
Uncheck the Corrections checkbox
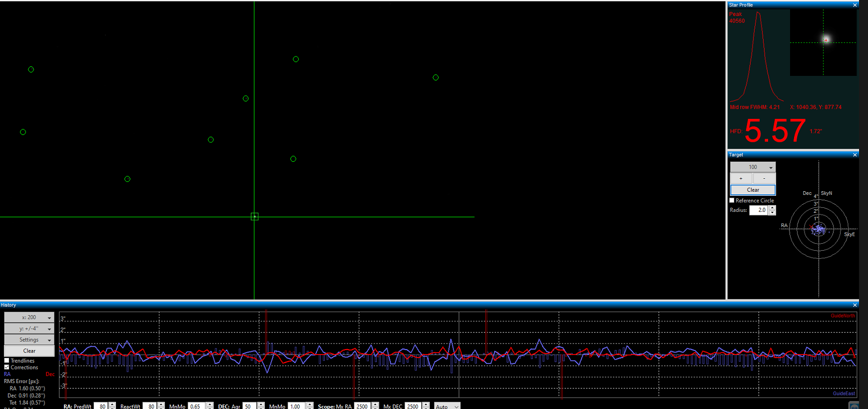[x=7, y=367]
